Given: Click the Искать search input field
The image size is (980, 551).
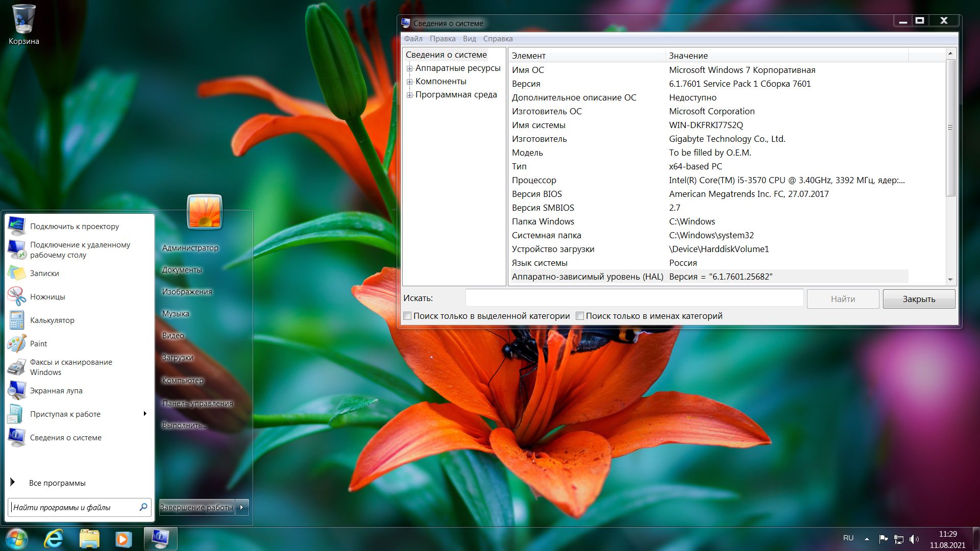Looking at the screenshot, I should coord(634,298).
